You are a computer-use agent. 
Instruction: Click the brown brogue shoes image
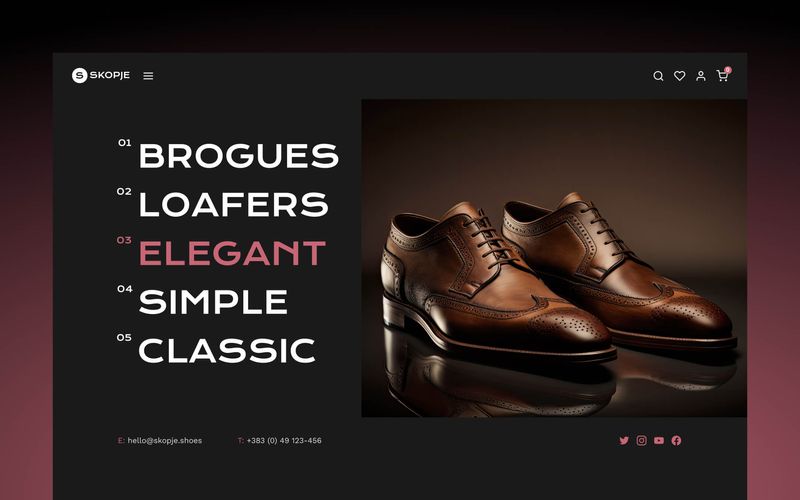[554, 258]
